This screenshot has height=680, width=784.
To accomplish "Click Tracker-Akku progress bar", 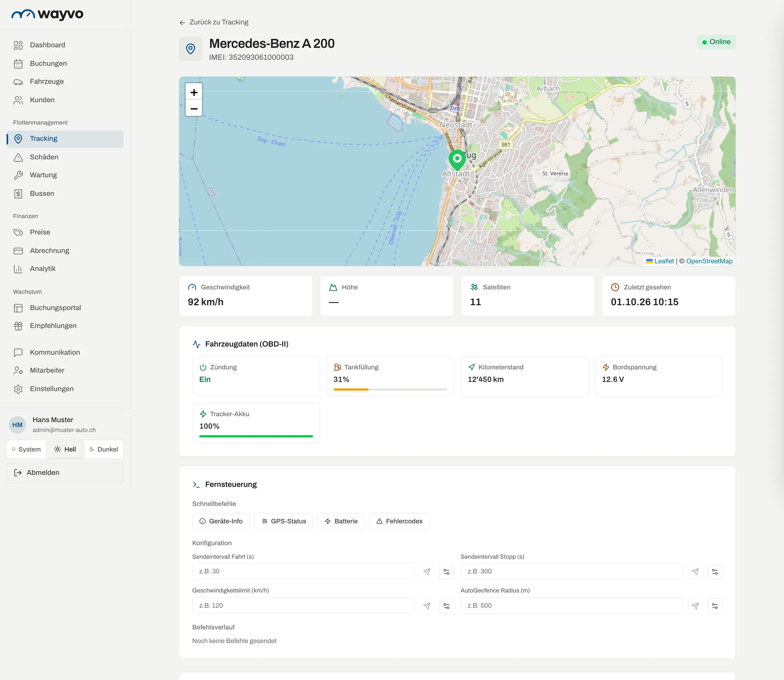I will (256, 436).
